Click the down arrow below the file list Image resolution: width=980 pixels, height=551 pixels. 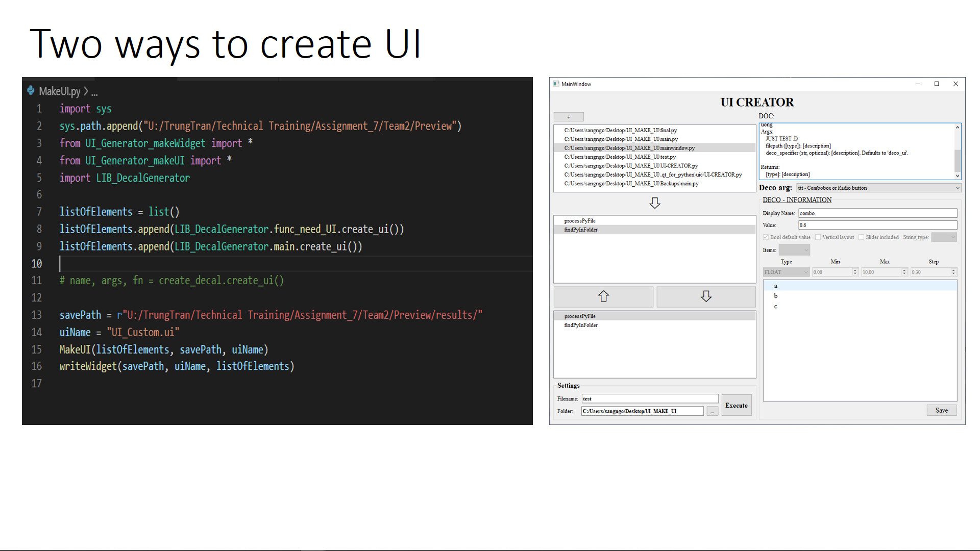(x=655, y=203)
